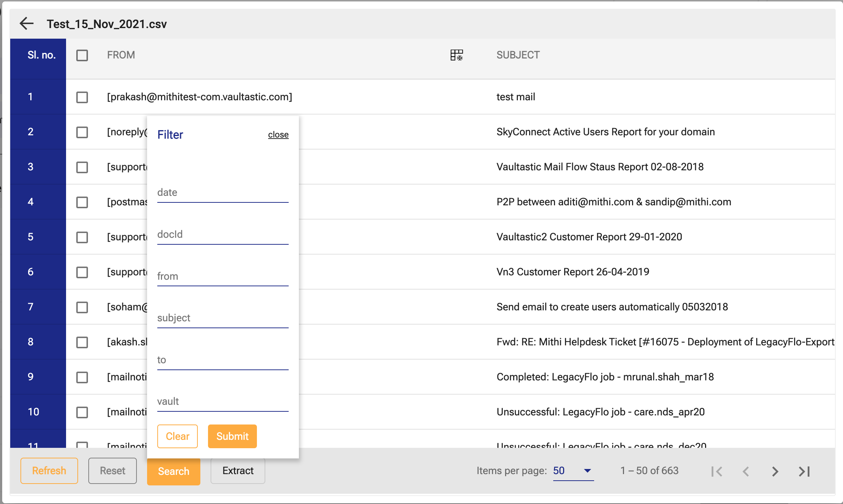Jump to the last page of results
Screen dimensions: 843x504
[804, 471]
